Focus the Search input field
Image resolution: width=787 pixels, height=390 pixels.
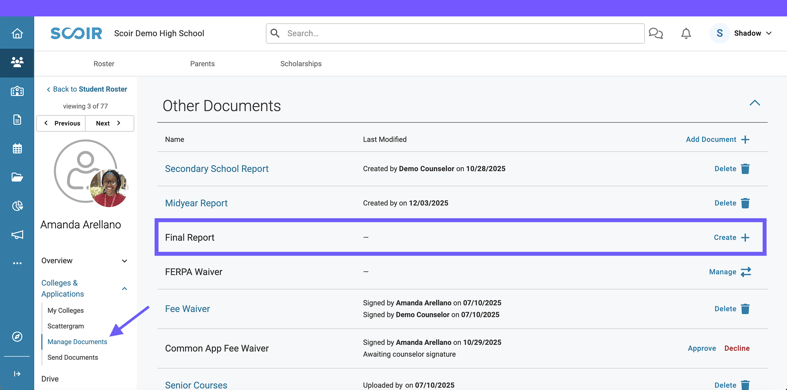click(455, 34)
